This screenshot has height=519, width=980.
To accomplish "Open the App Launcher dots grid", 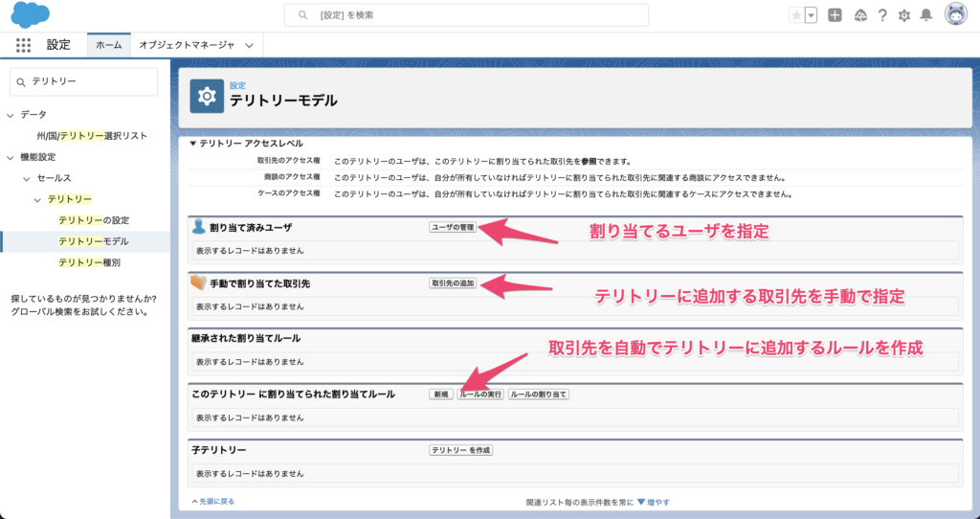I will click(23, 45).
